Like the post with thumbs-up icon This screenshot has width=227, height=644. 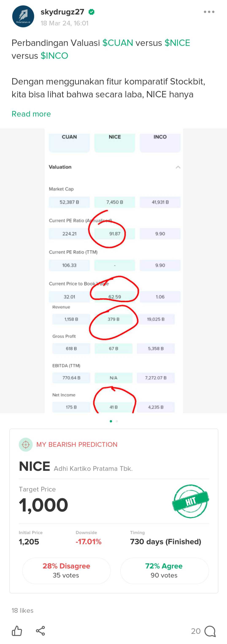[x=17, y=630]
